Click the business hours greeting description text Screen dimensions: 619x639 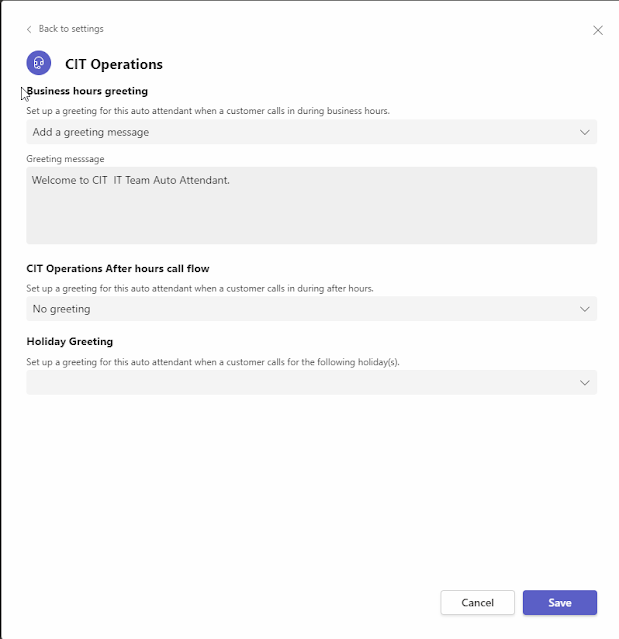[208, 111]
